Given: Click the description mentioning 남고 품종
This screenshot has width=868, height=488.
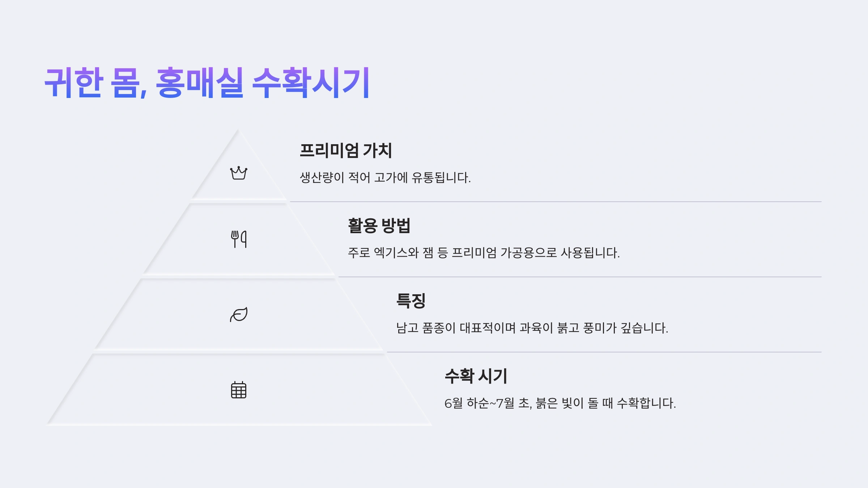Looking at the screenshot, I should (x=532, y=328).
